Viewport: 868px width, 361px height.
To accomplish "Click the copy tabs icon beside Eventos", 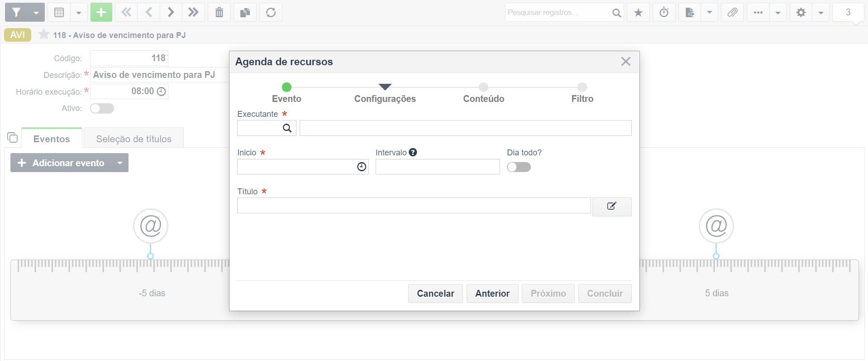I will pos(12,137).
